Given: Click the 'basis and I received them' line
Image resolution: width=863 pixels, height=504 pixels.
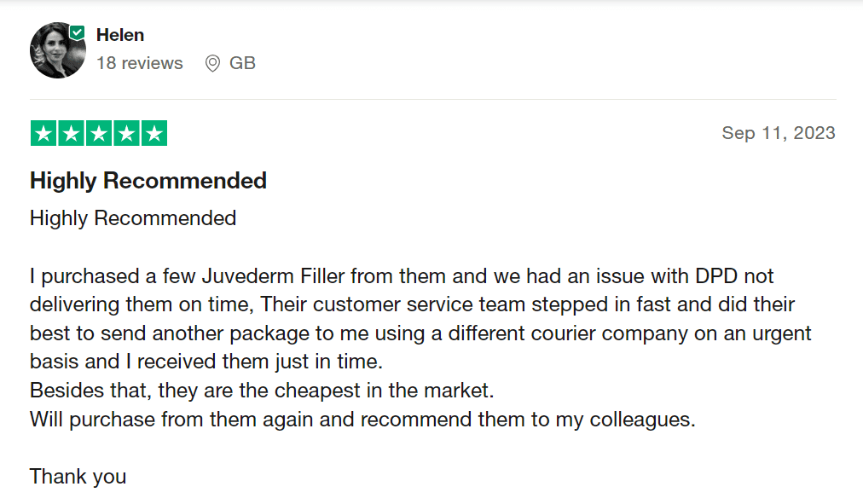Looking at the screenshot, I should coord(206,362).
